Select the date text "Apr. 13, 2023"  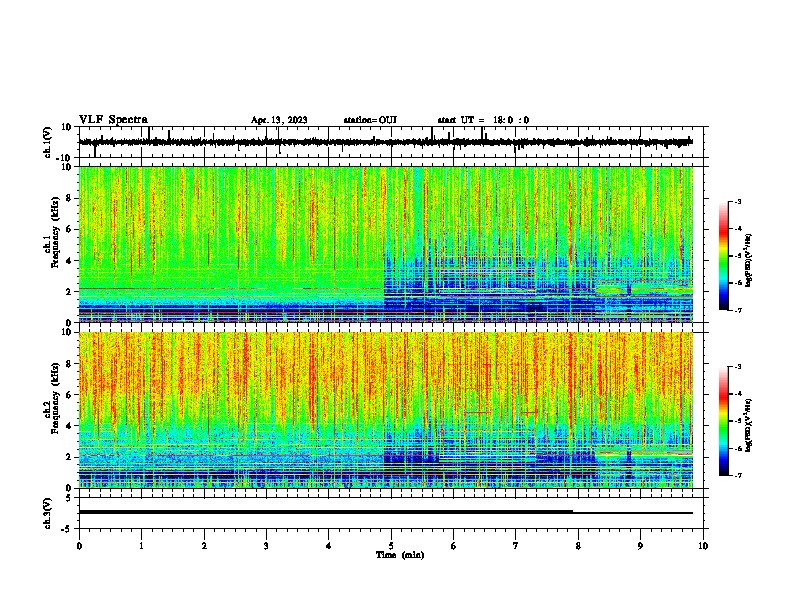click(279, 120)
